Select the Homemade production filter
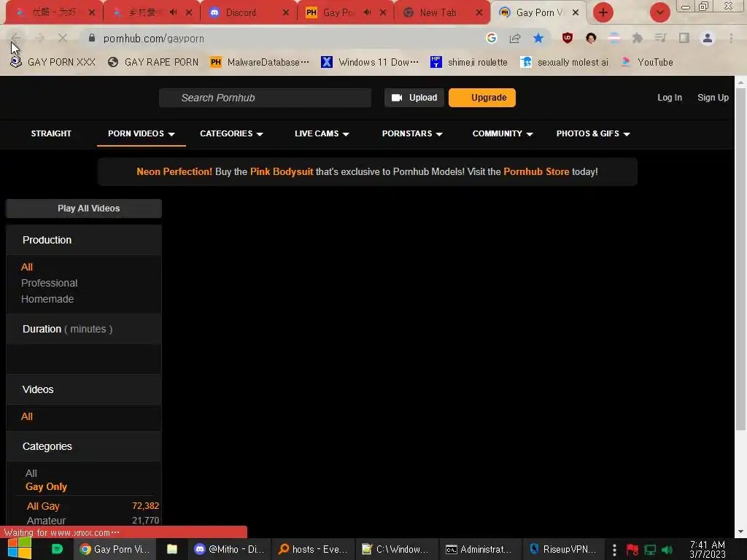 (47, 299)
